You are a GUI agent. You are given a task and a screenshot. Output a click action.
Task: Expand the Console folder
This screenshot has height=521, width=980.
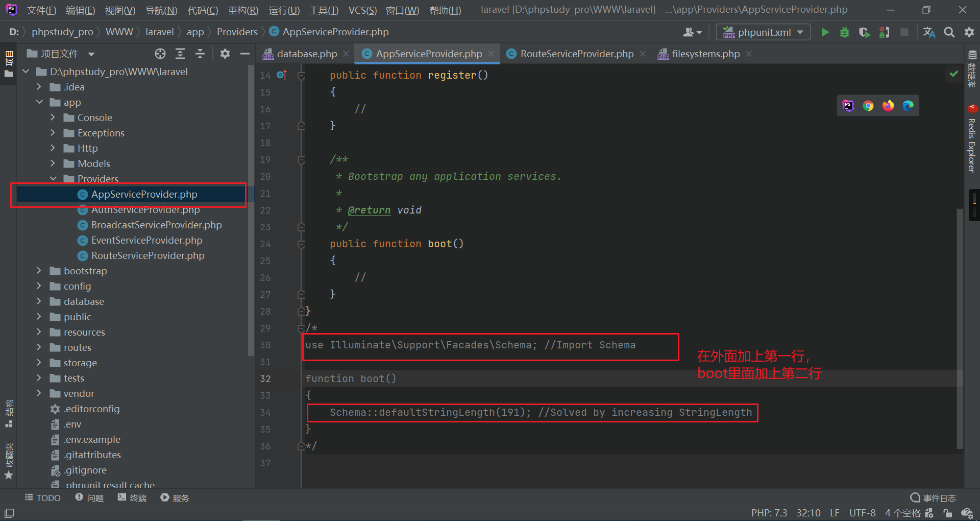point(53,117)
